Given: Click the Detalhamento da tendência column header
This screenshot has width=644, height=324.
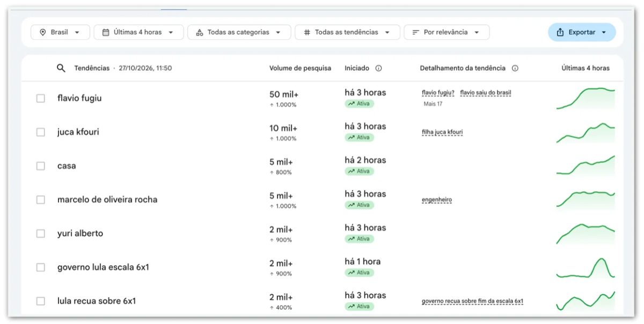Looking at the screenshot, I should [x=463, y=68].
